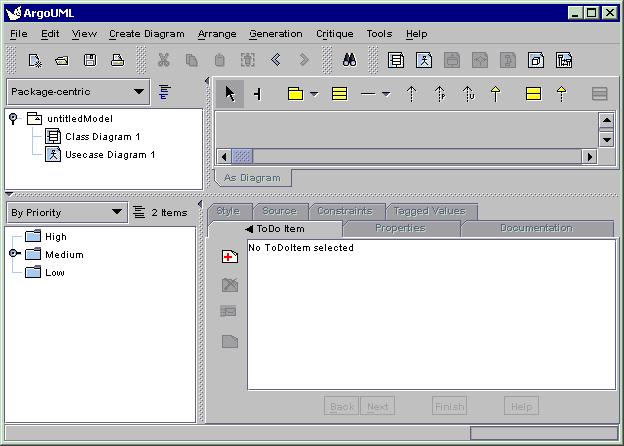The height and width of the screenshot is (446, 624).
Task: Open the Arrange menu
Action: pos(217,34)
